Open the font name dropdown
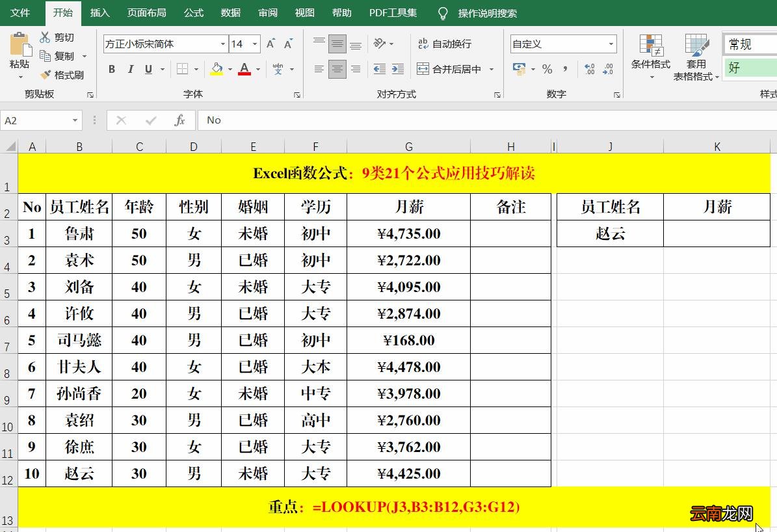 click(x=222, y=44)
